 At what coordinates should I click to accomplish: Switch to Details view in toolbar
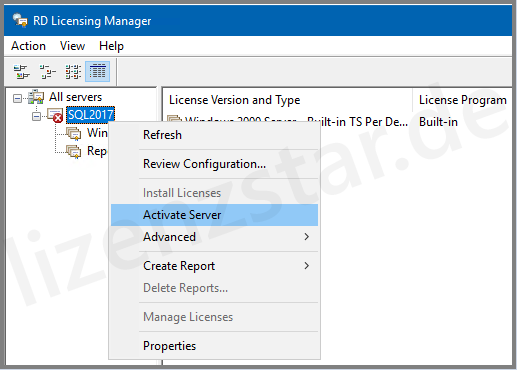click(x=98, y=72)
